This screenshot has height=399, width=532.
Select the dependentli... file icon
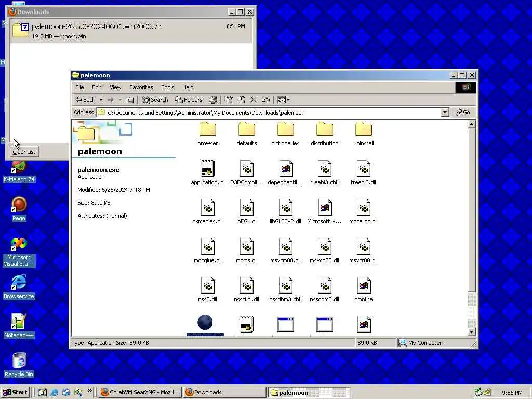pos(286,168)
